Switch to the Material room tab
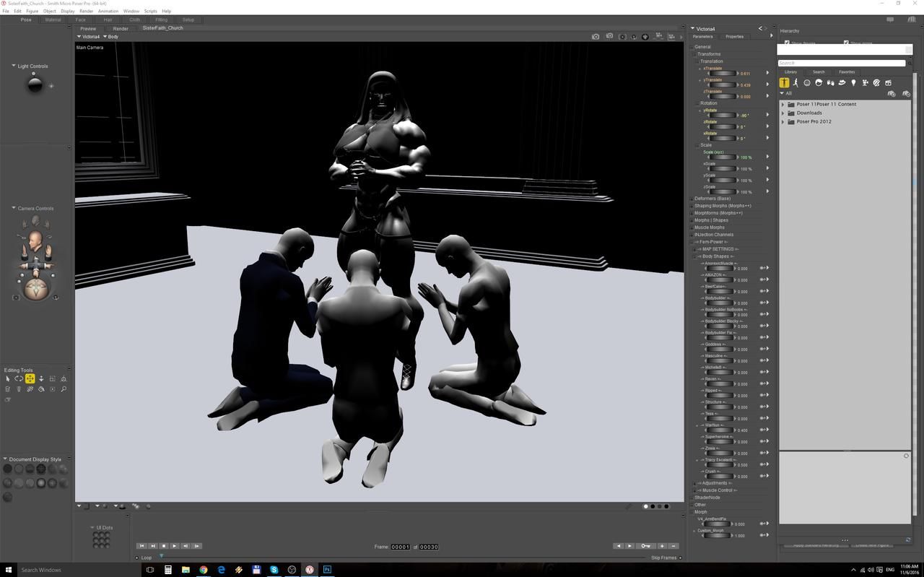This screenshot has width=924, height=577. 53,19
